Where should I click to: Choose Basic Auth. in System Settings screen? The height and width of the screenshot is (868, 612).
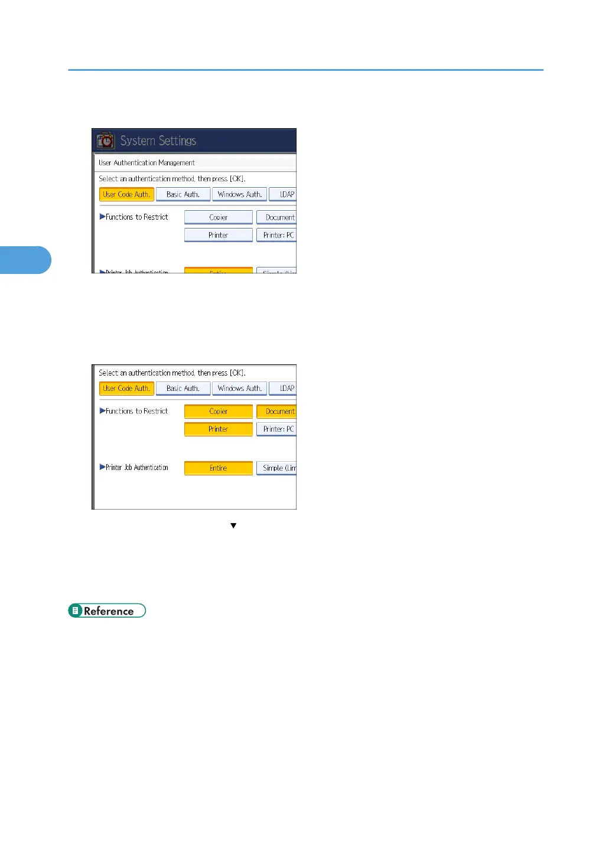(x=183, y=194)
